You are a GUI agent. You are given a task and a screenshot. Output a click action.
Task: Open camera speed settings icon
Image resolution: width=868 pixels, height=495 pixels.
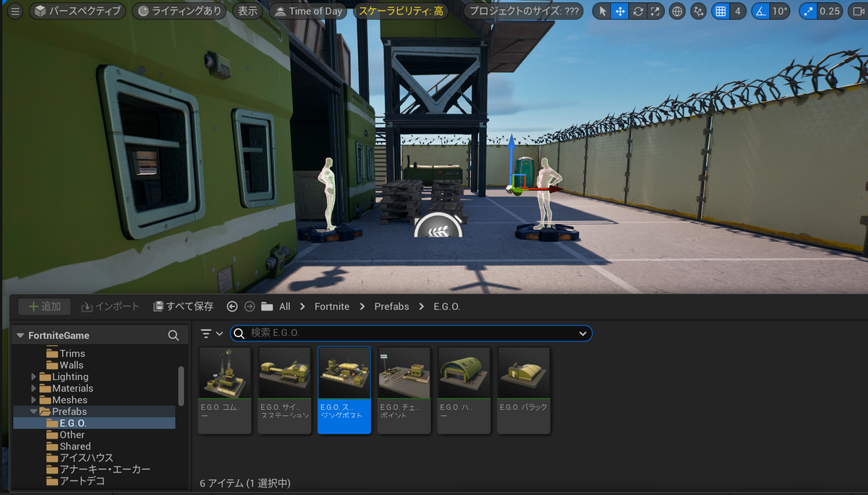tap(858, 11)
